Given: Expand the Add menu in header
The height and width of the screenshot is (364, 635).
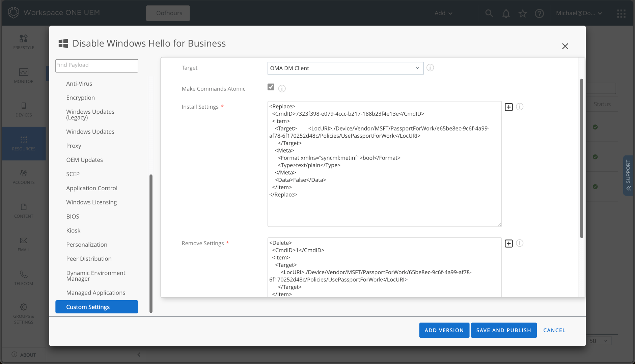Looking at the screenshot, I should (443, 13).
